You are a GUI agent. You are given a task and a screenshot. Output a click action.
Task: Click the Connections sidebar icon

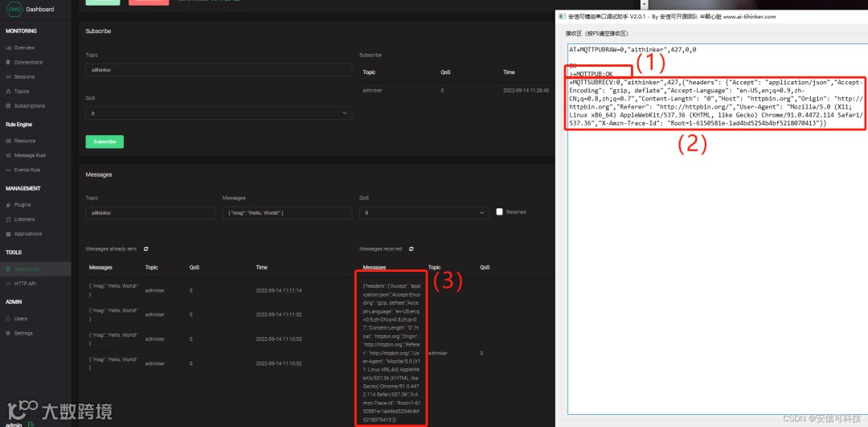point(8,63)
